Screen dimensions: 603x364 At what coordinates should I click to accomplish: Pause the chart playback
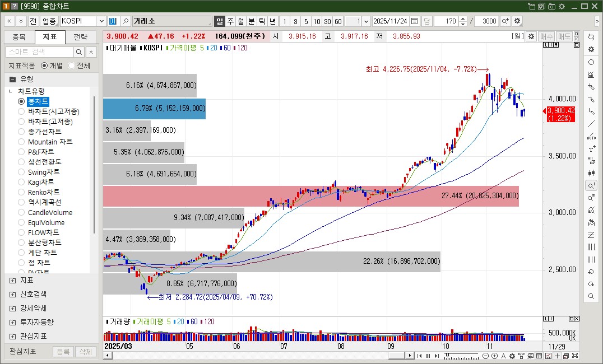428,356
